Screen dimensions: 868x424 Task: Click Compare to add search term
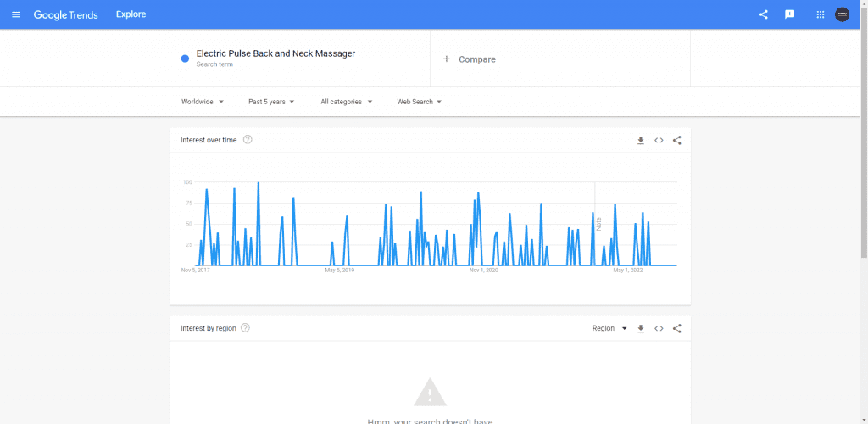click(x=470, y=59)
